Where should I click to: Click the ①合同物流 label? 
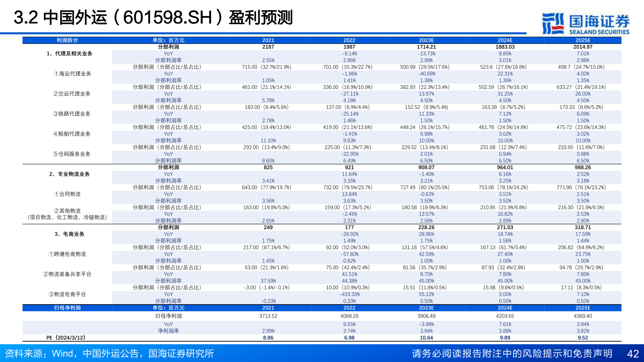coord(67,194)
